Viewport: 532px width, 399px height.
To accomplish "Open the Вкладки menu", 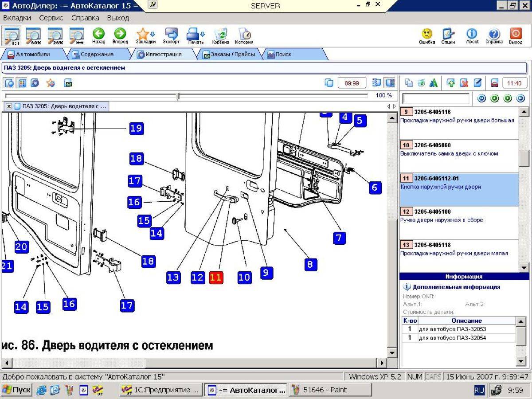I will [17, 18].
